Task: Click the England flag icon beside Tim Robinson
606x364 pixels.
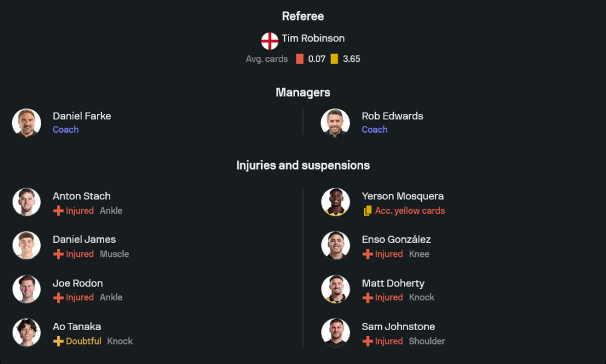Action: click(270, 41)
